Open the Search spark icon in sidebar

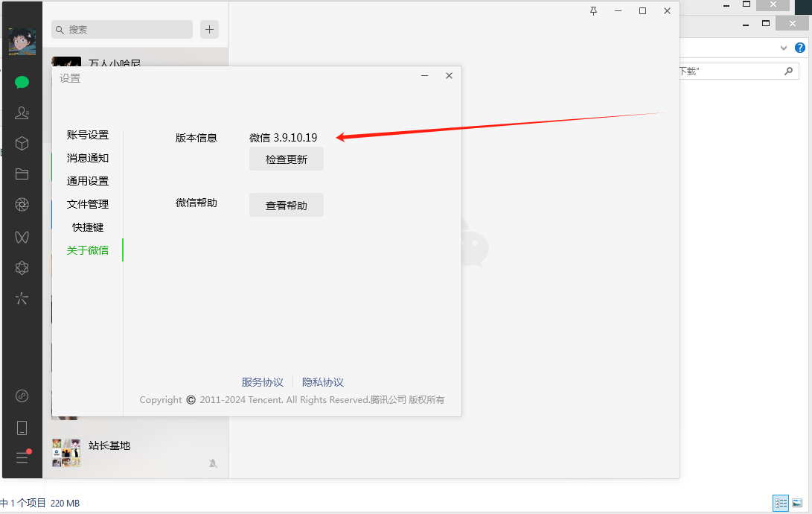point(22,299)
